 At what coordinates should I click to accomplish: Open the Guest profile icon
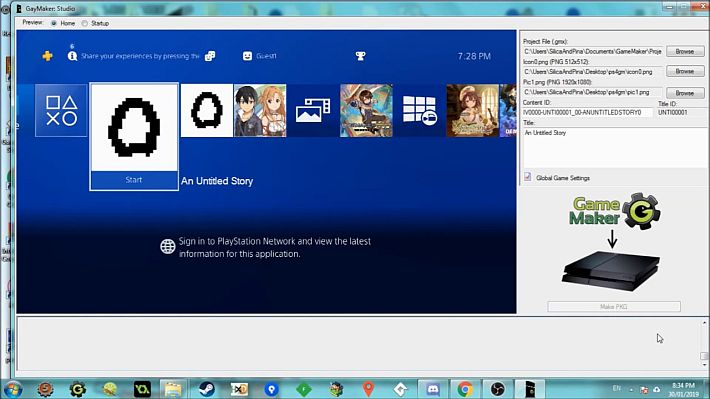(x=247, y=56)
